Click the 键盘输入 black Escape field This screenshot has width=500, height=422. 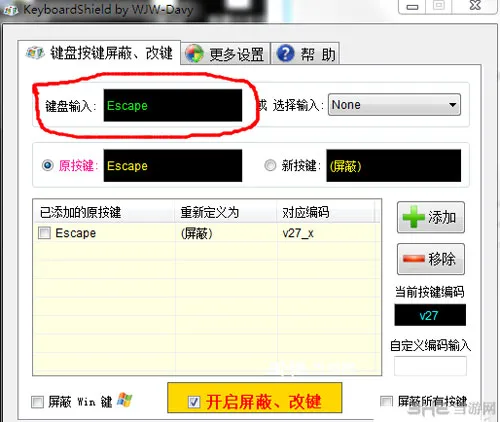click(173, 105)
